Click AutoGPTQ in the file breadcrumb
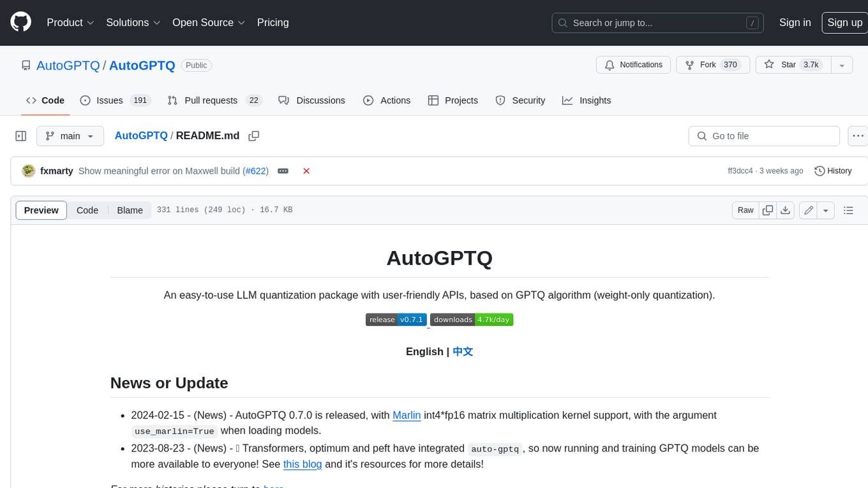The width and height of the screenshot is (868, 488). [x=141, y=135]
